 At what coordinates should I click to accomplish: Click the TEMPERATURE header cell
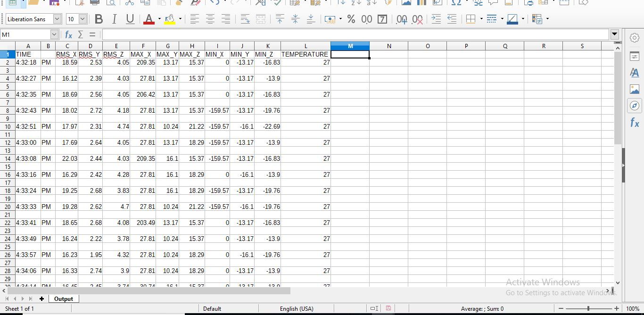305,54
